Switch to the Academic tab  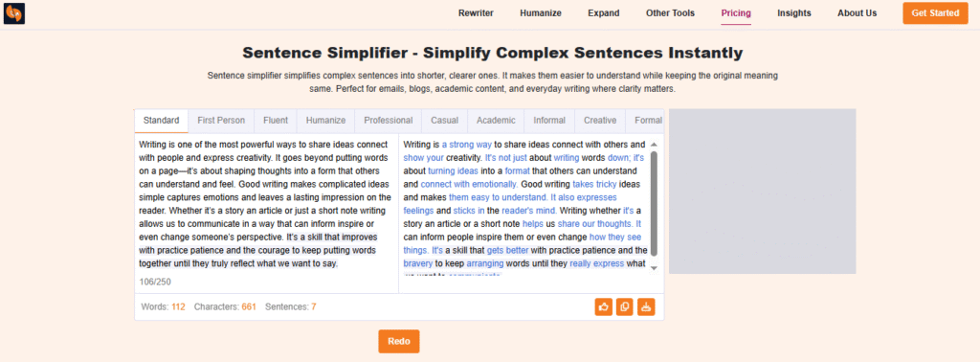pos(496,121)
